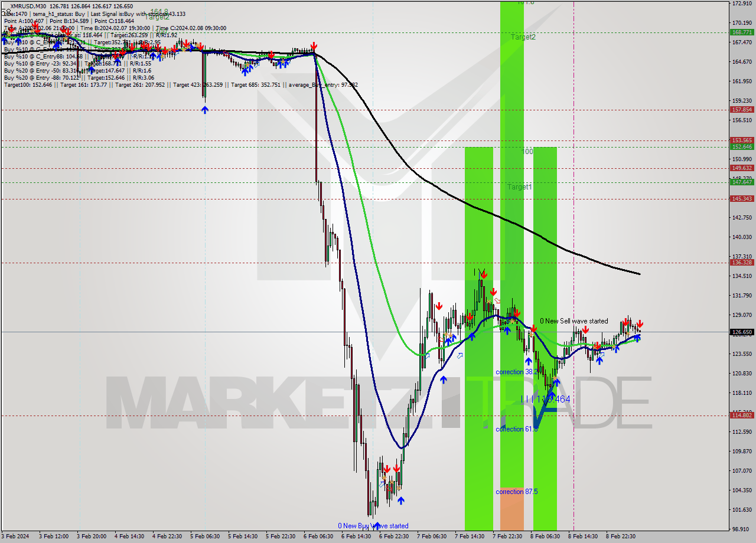The width and height of the screenshot is (756, 543).
Task: Click the green 147.647 price level tag
Action: 742,182
